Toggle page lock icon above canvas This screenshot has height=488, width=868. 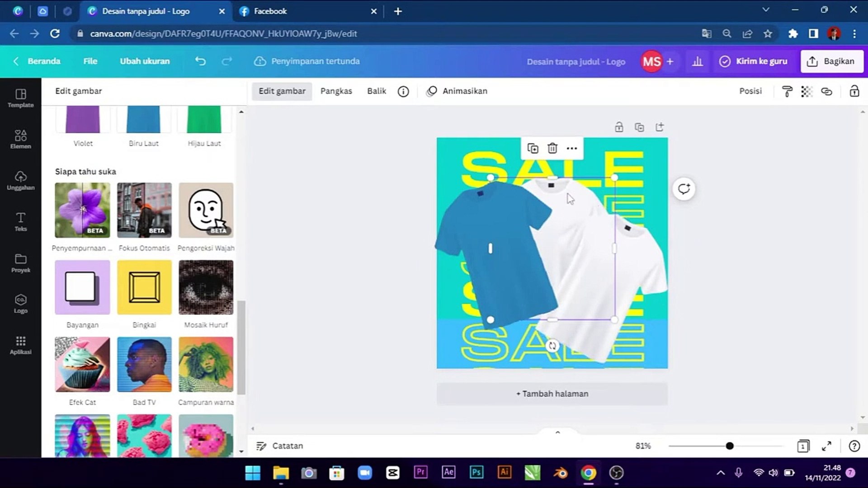619,127
